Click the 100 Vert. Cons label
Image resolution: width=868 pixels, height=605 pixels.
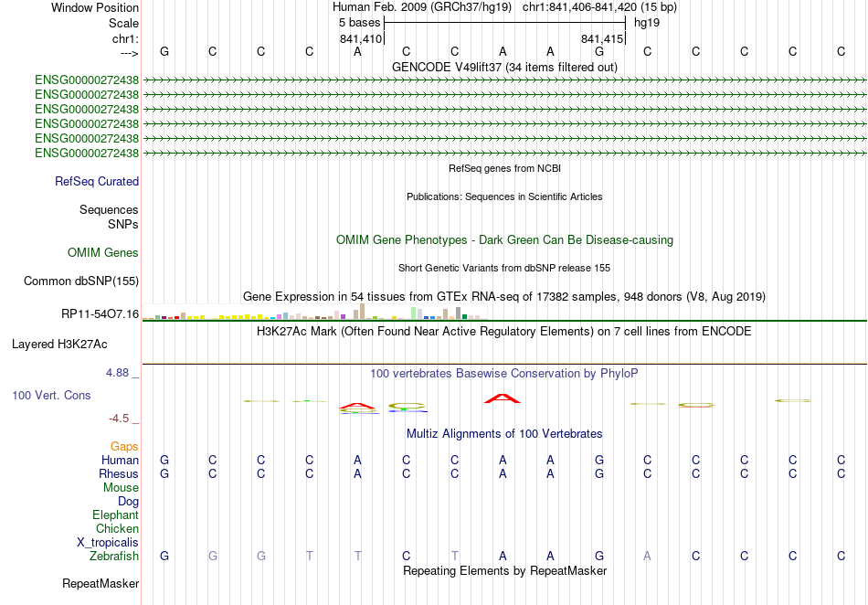point(51,395)
